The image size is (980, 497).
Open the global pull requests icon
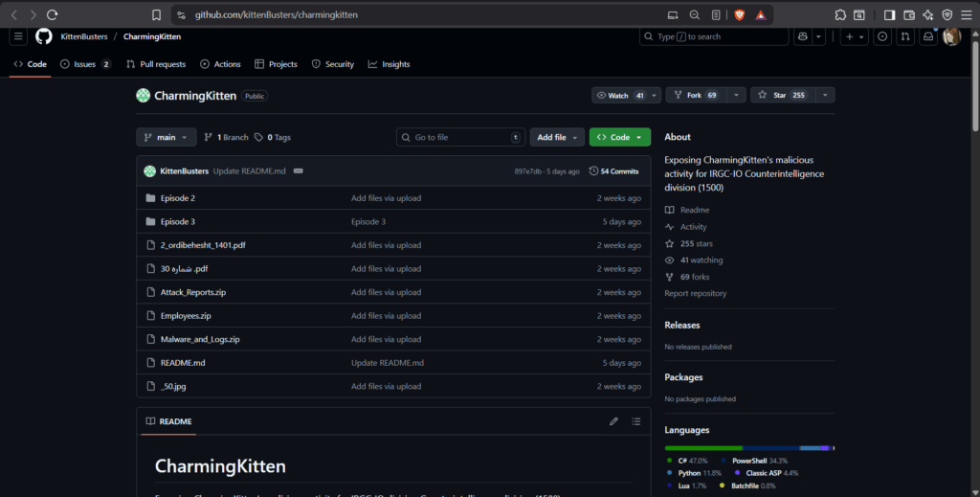(x=904, y=36)
